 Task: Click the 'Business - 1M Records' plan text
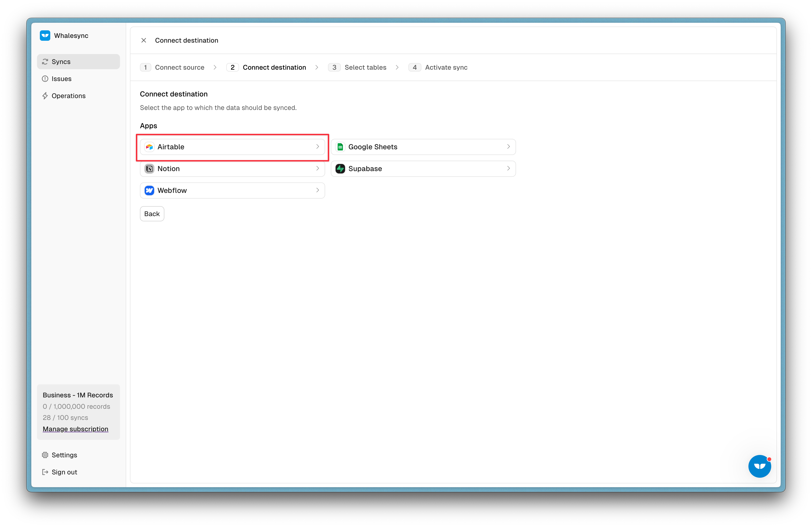pos(78,395)
